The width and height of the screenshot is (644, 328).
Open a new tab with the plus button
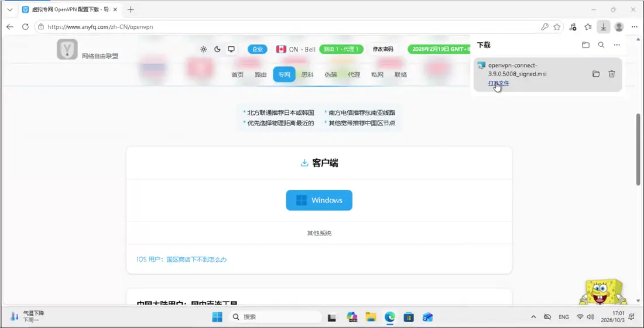[x=131, y=9]
